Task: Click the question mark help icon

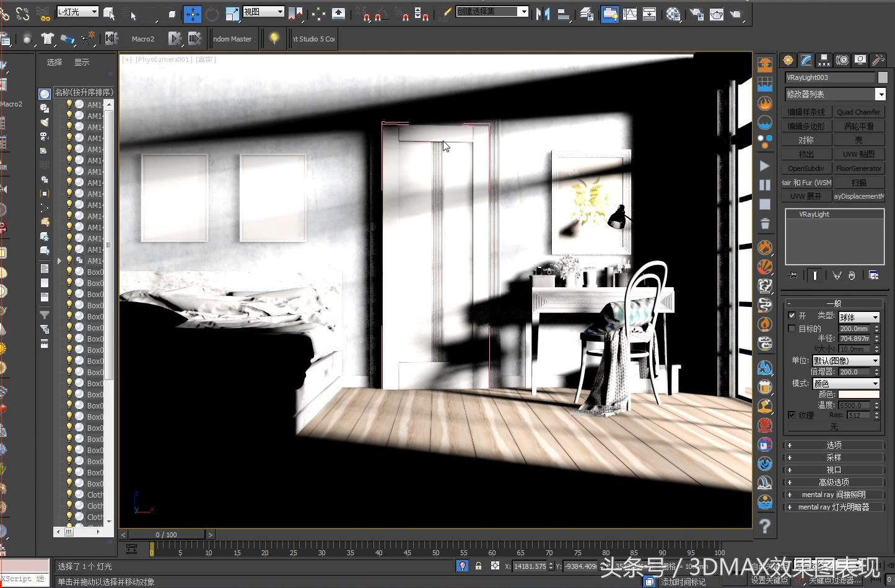Action: pyautogui.click(x=765, y=525)
